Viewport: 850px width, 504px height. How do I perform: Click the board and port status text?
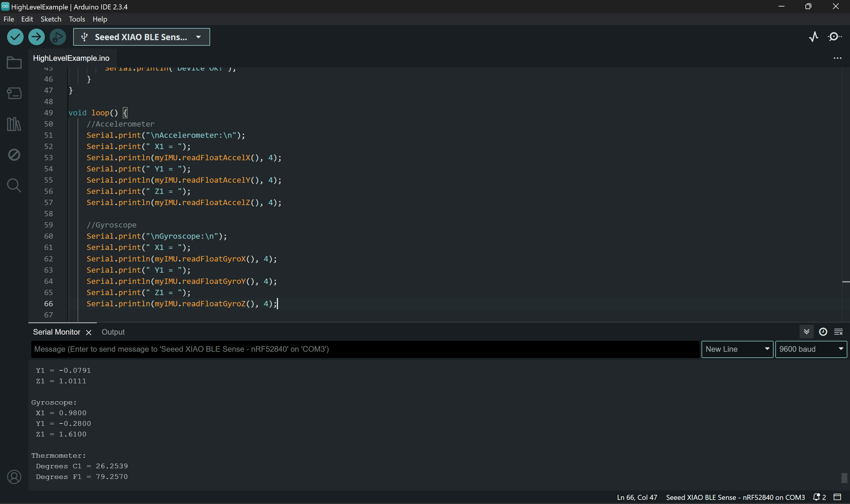point(735,497)
